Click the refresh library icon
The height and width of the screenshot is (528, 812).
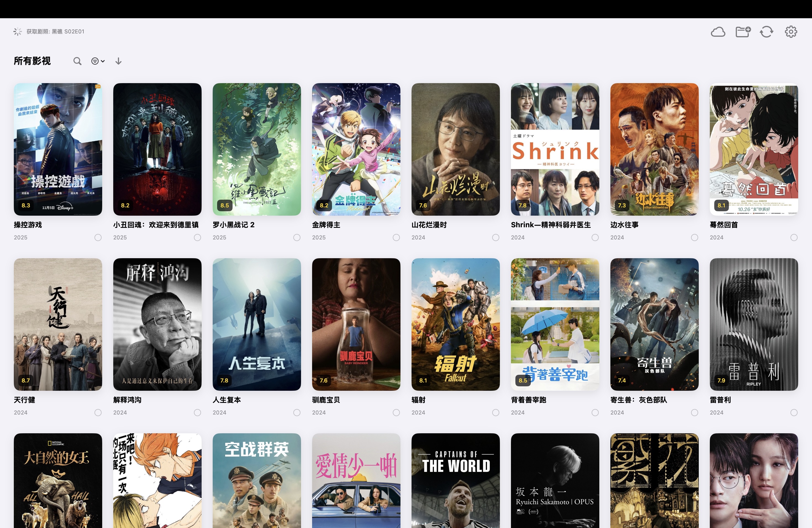coord(766,32)
